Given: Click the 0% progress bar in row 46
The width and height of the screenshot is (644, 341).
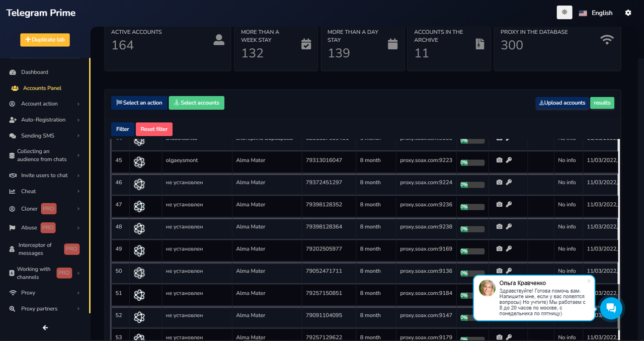Looking at the screenshot, I should coord(472,185).
